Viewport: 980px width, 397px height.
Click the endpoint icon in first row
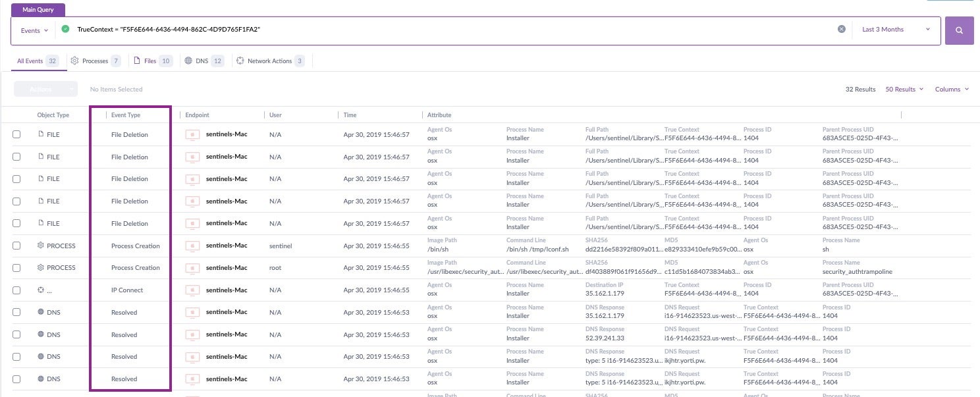pos(192,134)
